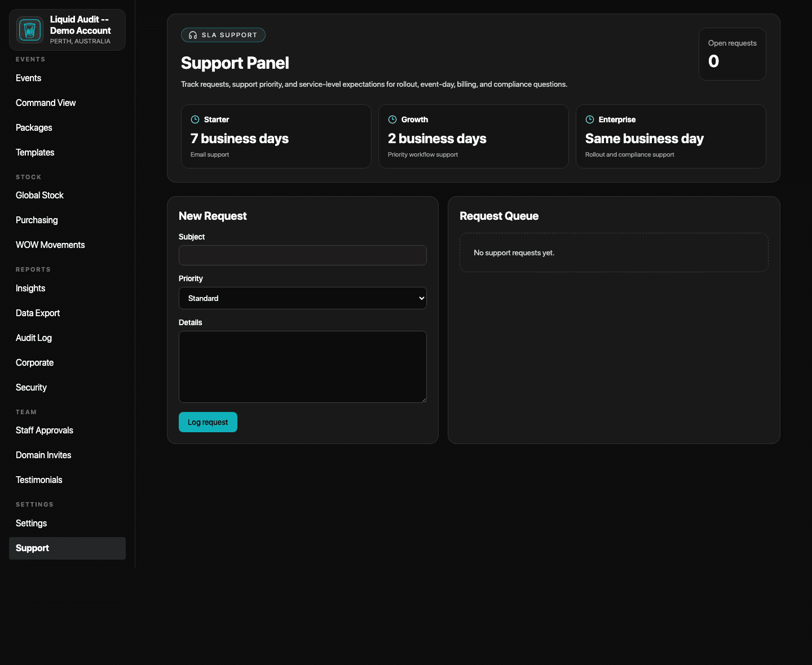This screenshot has height=665, width=812.
Task: View the Audit Log
Action: coord(67,338)
